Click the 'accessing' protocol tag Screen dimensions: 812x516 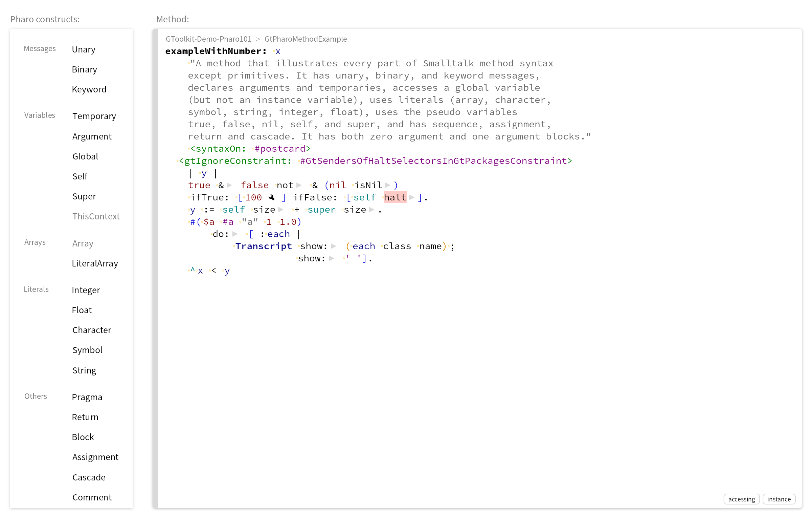tap(741, 499)
